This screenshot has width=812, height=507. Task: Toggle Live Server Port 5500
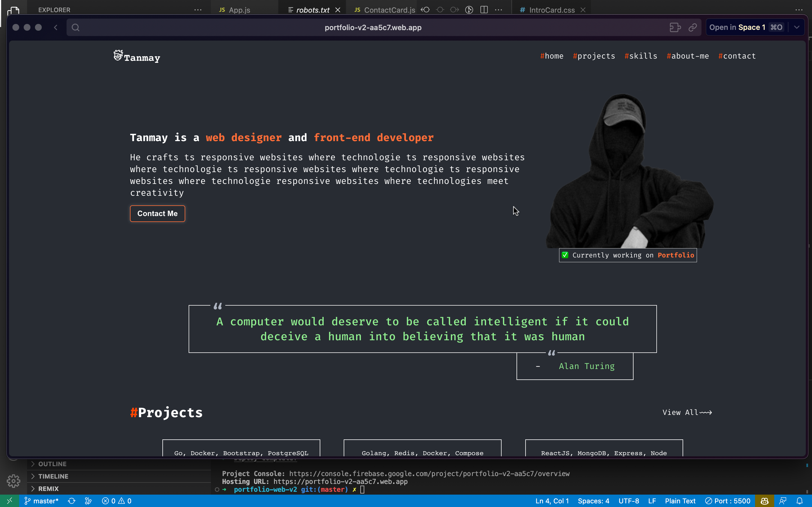pyautogui.click(x=728, y=501)
